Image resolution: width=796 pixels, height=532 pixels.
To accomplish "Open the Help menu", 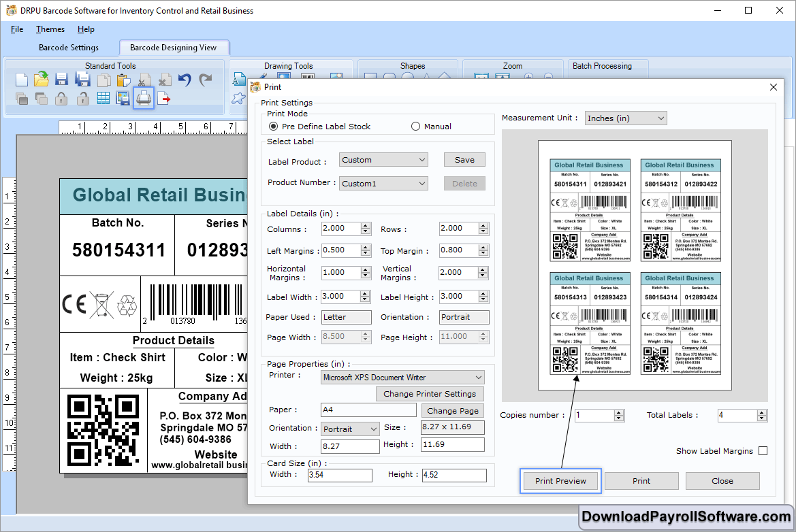I will [x=86, y=29].
